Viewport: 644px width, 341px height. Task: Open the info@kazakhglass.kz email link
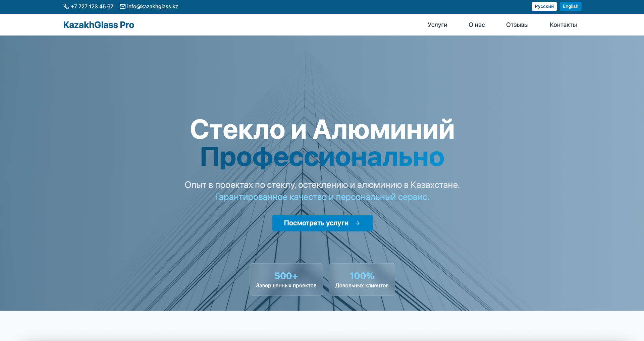click(x=152, y=7)
